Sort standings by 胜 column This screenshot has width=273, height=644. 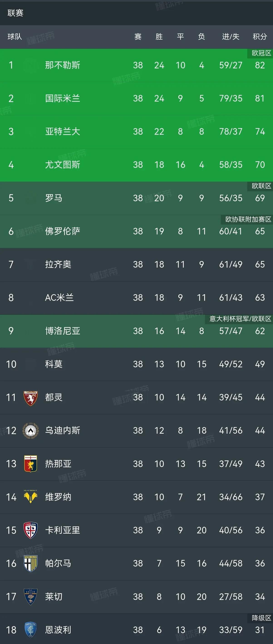(159, 37)
